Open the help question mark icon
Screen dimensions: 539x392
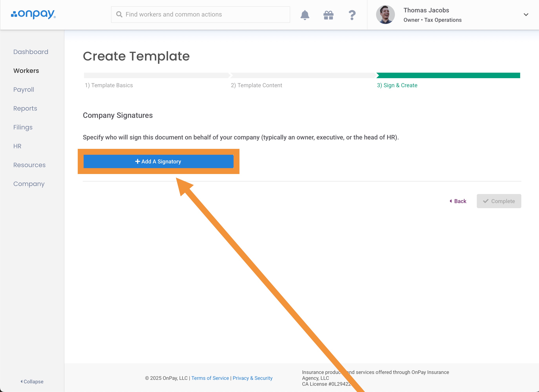[352, 15]
